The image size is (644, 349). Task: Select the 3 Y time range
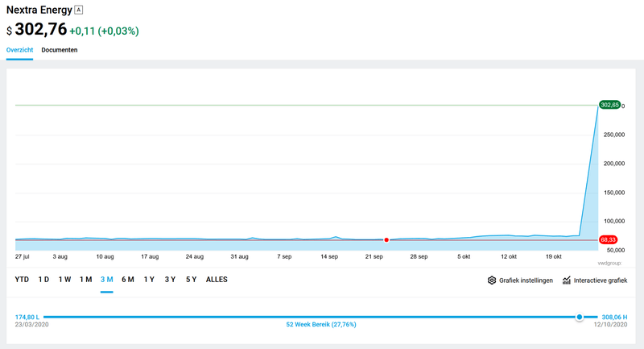click(170, 280)
